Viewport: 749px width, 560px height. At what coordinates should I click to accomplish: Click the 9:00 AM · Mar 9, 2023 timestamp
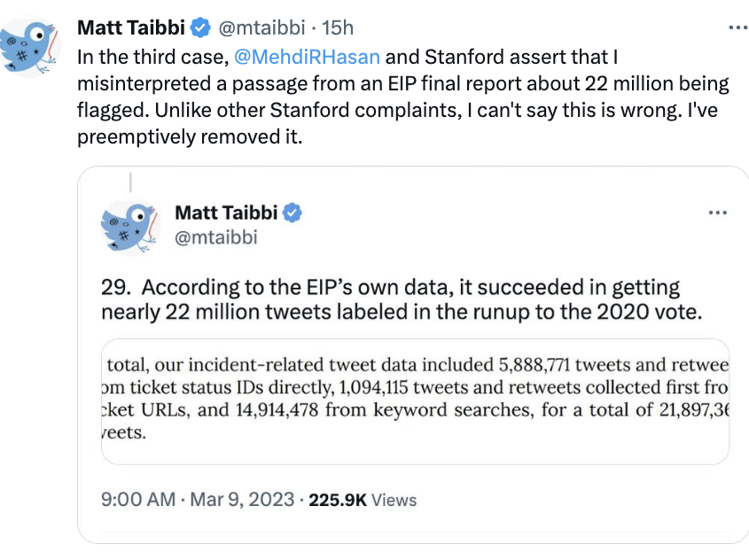[x=198, y=500]
